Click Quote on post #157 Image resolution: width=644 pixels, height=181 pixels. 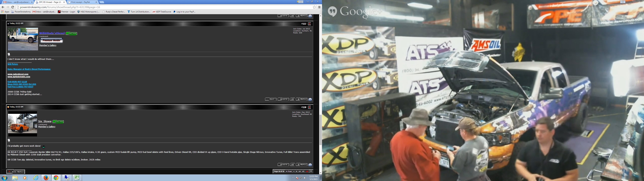[283, 99]
